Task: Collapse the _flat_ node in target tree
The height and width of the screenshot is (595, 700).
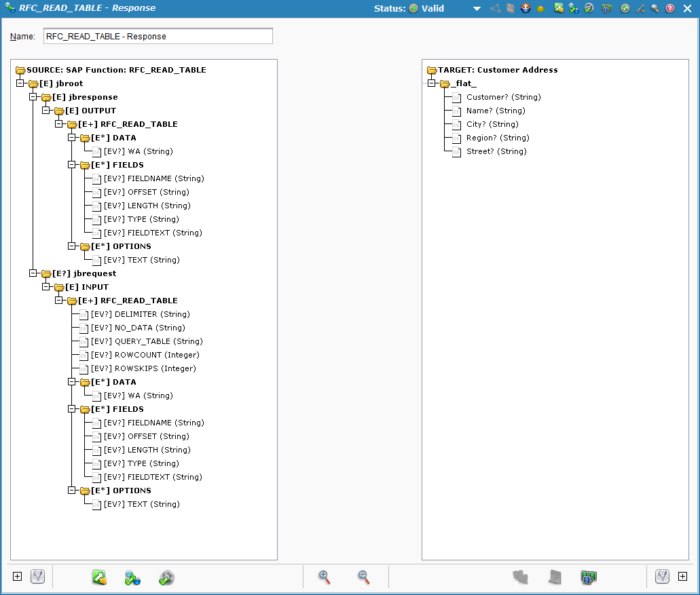Action: tap(431, 83)
